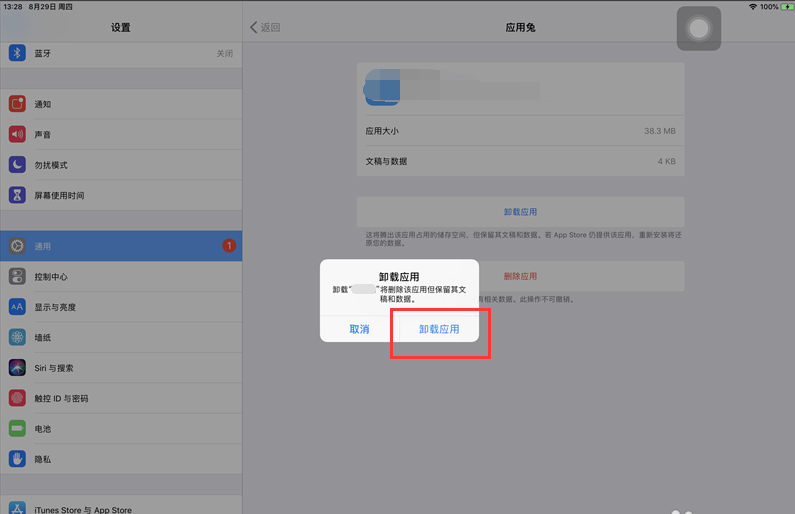Tap the Control Center icon
This screenshot has height=514, width=795.
pyautogui.click(x=17, y=276)
